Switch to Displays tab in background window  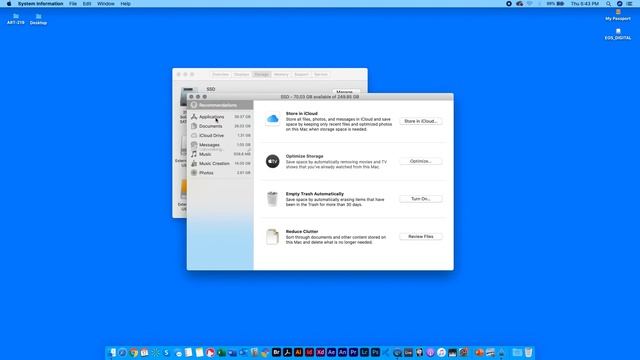point(241,75)
